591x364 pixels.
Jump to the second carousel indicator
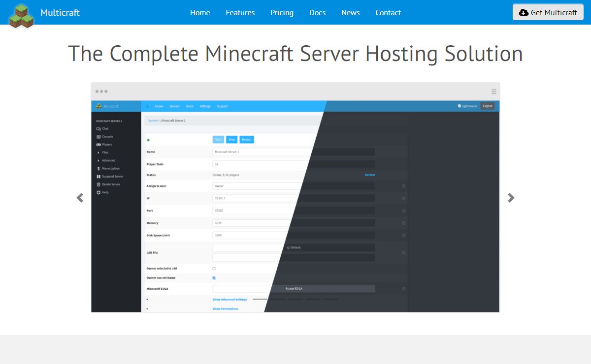point(278,299)
